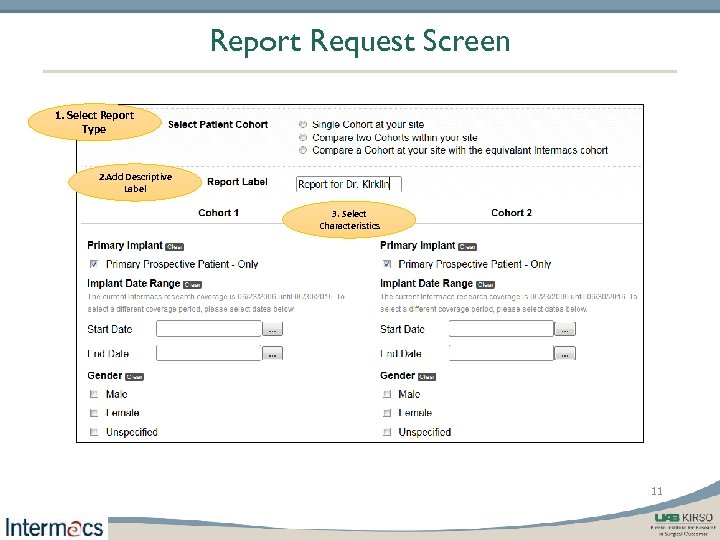Click the UAB KIRSO logo
This screenshot has height=540, width=720.
[684, 524]
